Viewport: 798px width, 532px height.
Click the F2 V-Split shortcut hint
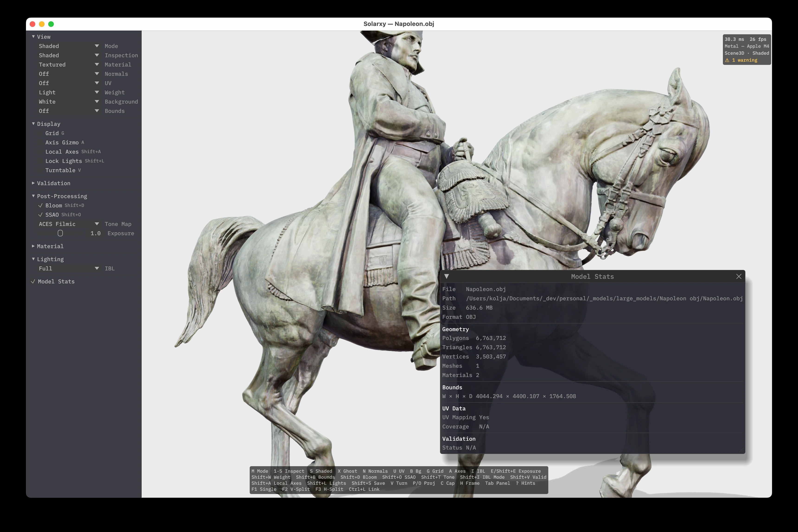click(296, 489)
